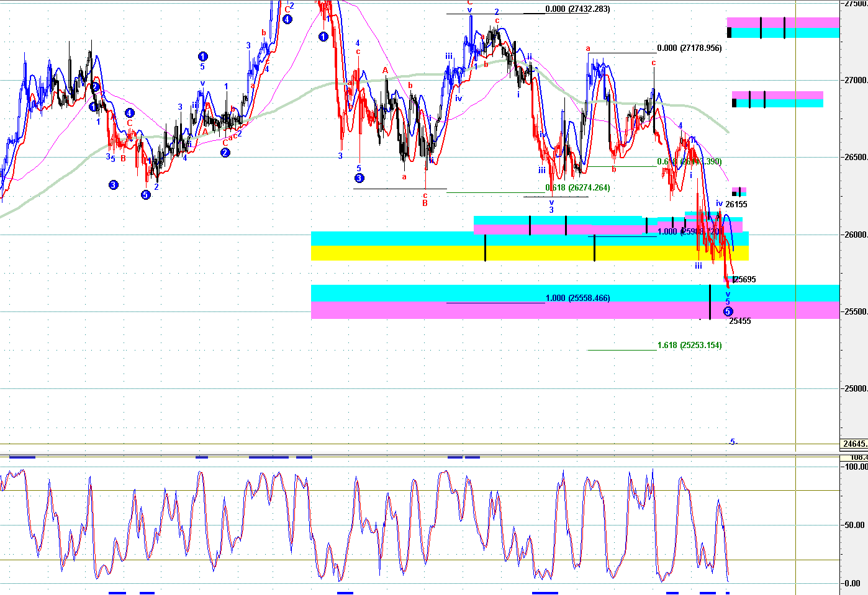Click circled 1 marker above the blue 5 label
The width and height of the screenshot is (868, 595).
[202, 56]
